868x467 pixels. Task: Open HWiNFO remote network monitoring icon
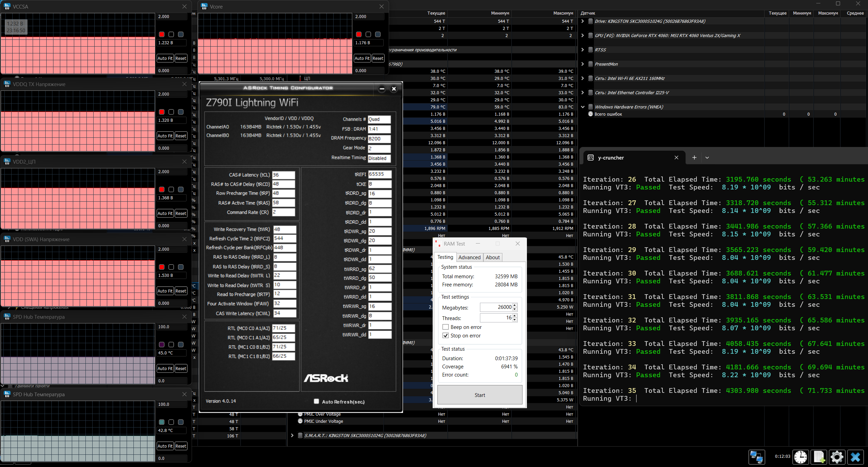click(756, 457)
